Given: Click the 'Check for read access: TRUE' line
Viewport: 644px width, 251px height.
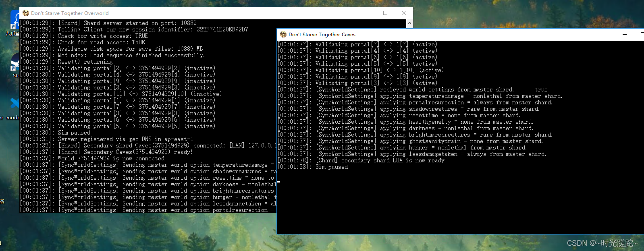Looking at the screenshot, I should click(83, 42).
